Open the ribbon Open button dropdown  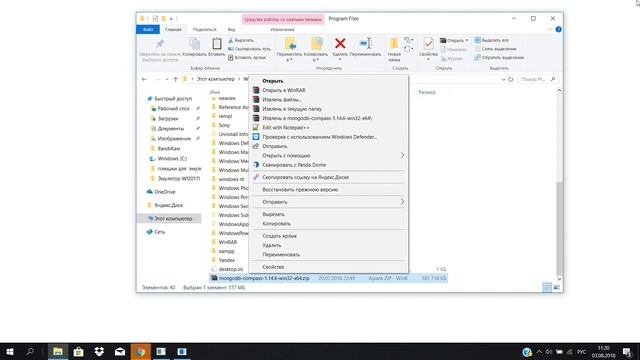pos(467,40)
